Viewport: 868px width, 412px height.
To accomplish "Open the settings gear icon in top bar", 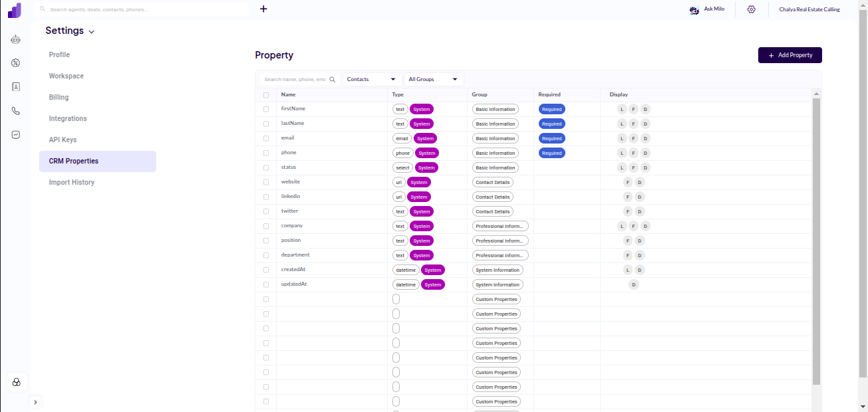I will [751, 9].
